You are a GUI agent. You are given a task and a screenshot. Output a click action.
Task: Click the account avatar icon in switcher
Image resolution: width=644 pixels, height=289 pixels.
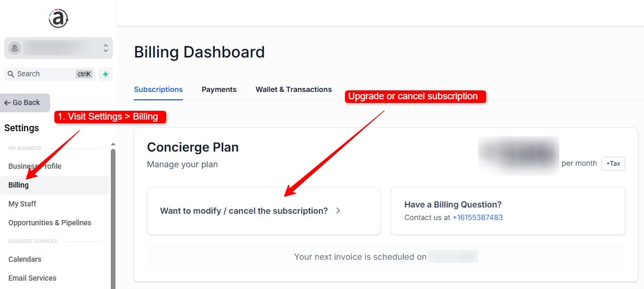(x=15, y=48)
